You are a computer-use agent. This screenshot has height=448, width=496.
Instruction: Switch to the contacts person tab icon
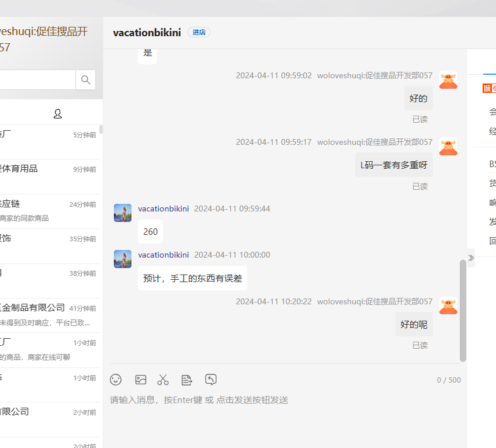(57, 114)
